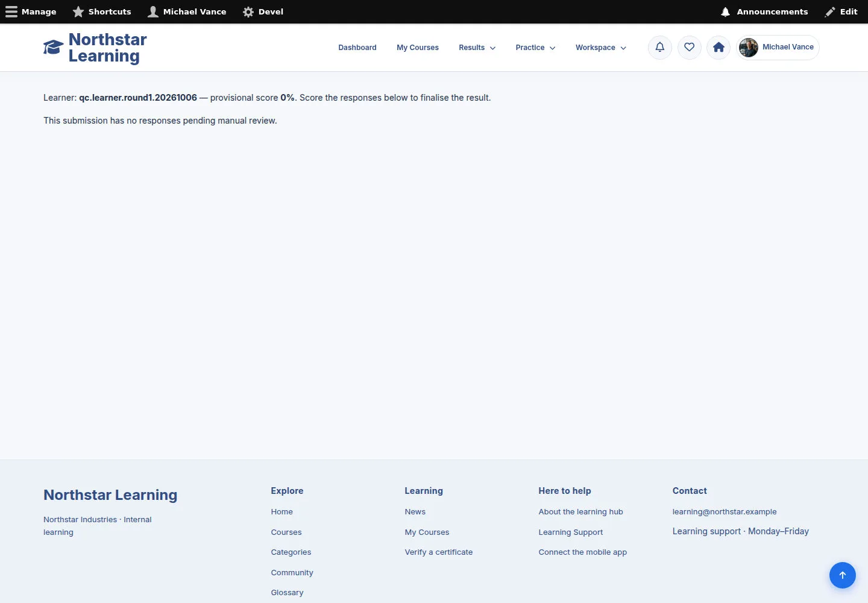The width and height of the screenshot is (868, 603).
Task: Expand the Workspace dropdown menu
Action: pyautogui.click(x=601, y=48)
